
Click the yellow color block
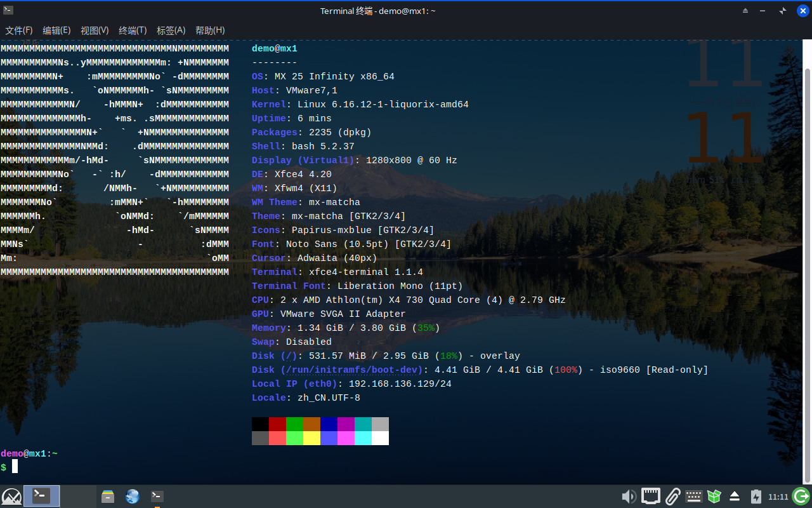pos(311,438)
